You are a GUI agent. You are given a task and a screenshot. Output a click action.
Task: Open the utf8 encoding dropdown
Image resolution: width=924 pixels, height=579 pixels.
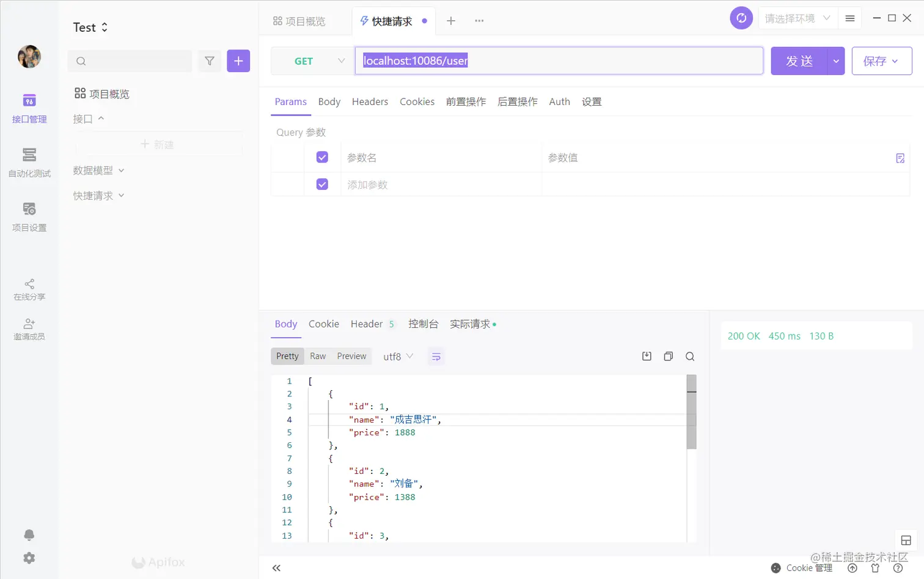point(398,357)
